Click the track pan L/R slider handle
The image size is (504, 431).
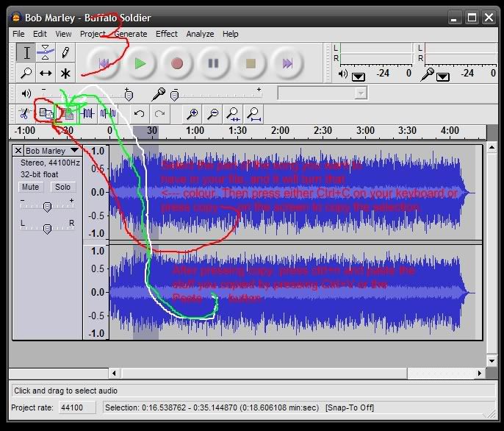coord(47,229)
